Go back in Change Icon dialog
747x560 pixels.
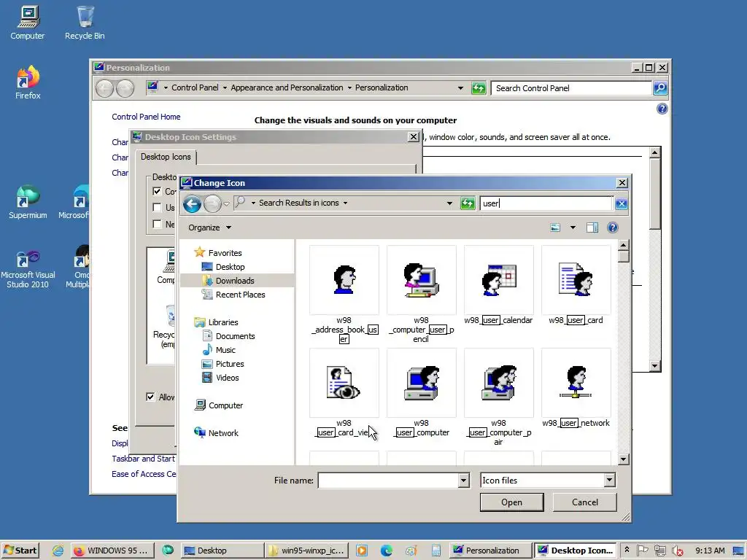[192, 204]
